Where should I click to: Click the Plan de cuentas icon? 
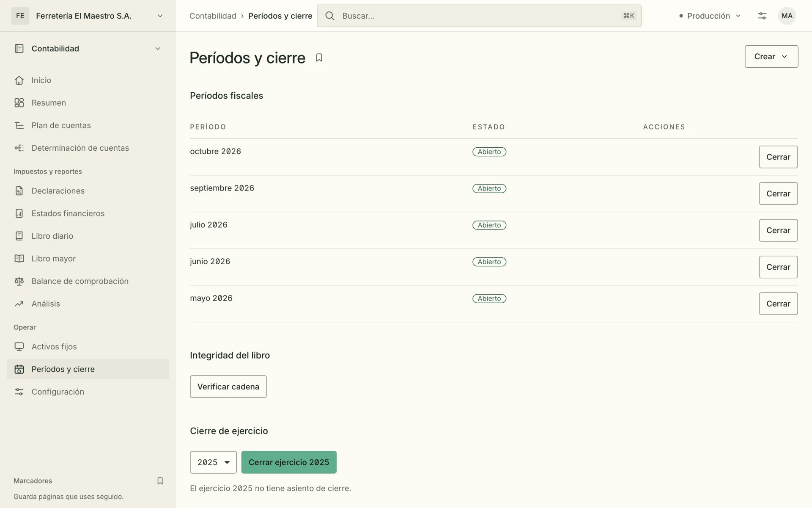[x=19, y=125]
